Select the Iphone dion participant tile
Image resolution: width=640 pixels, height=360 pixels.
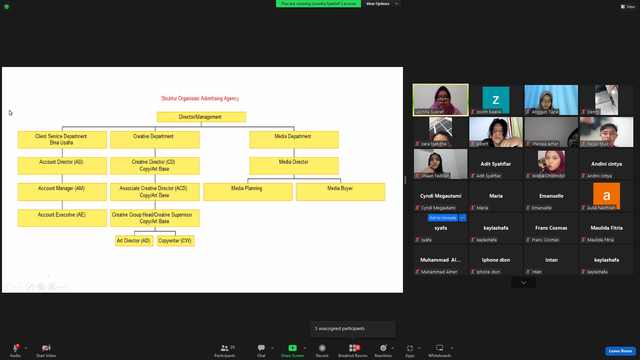496,260
